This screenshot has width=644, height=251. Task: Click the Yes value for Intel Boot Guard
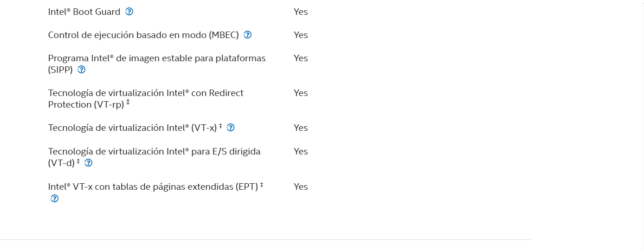point(301,12)
